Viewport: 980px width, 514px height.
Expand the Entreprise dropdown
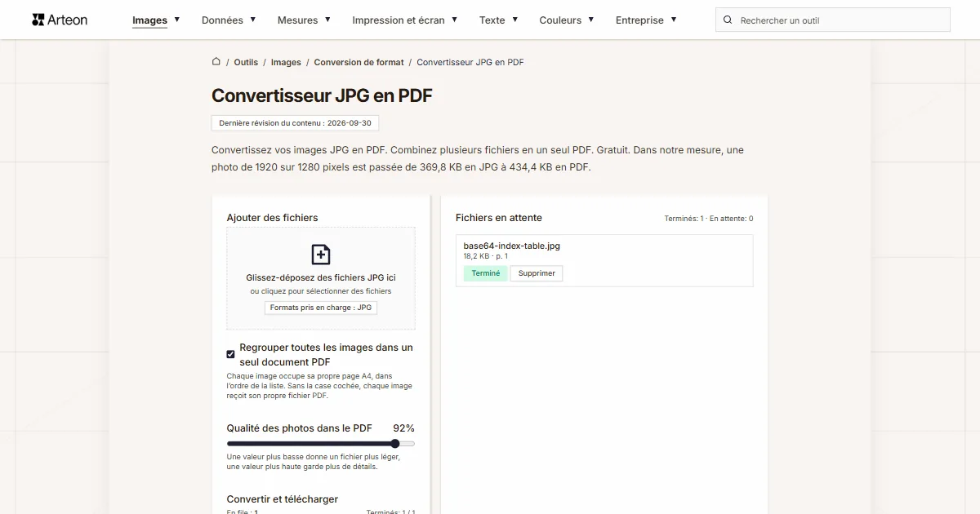click(646, 20)
